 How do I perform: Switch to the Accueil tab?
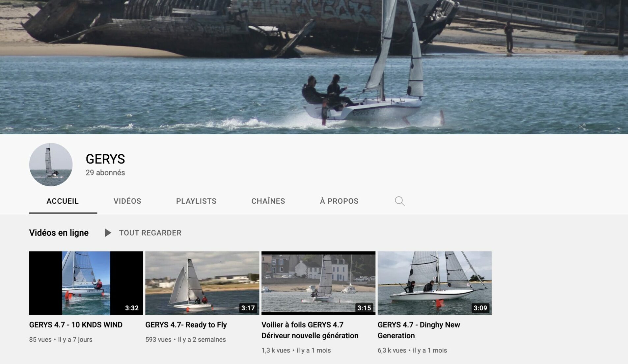pos(63,201)
